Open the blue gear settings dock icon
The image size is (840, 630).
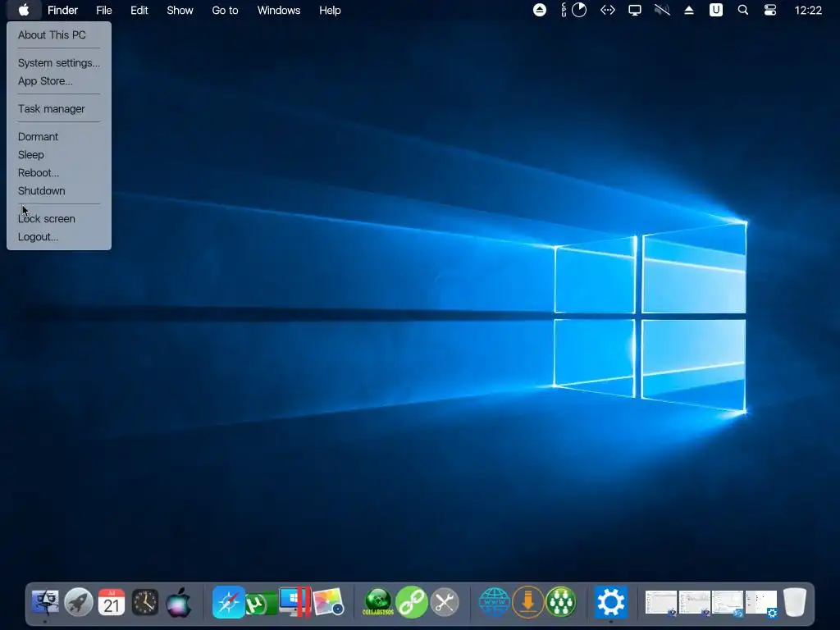point(610,602)
